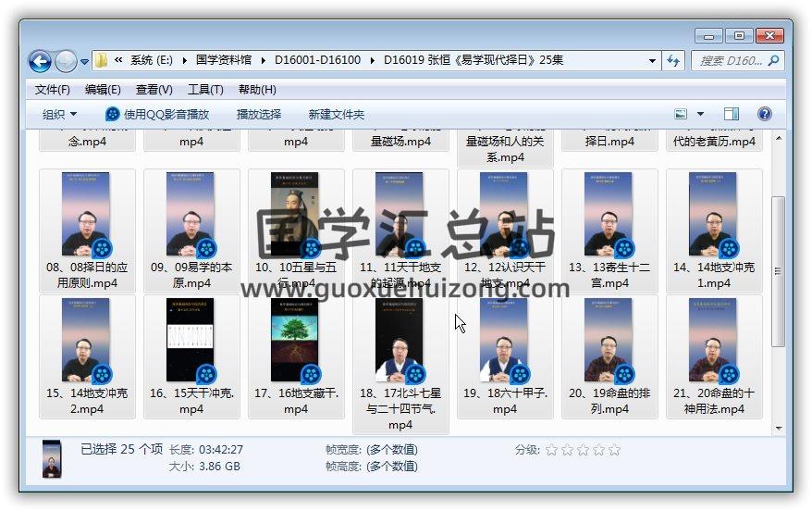
Task: Expand arrow after 系统 (E:) breadcrumb
Action: [x=184, y=61]
